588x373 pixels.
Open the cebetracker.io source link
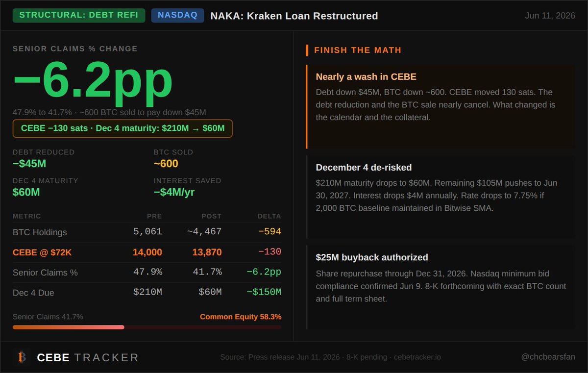tap(417, 357)
